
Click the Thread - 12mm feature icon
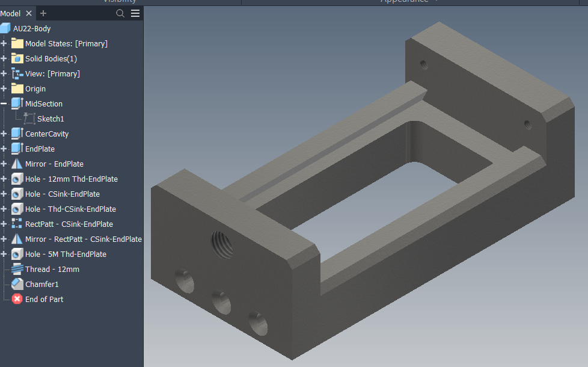tap(16, 269)
